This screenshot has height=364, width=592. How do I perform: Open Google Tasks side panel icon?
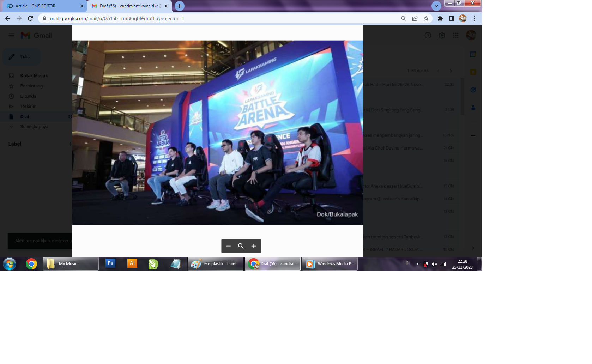pos(473,90)
